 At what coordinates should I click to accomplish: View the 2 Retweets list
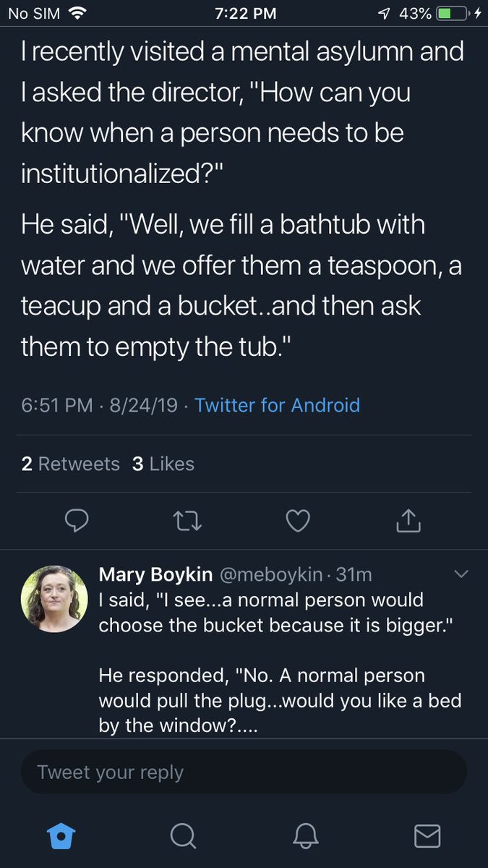tap(71, 464)
